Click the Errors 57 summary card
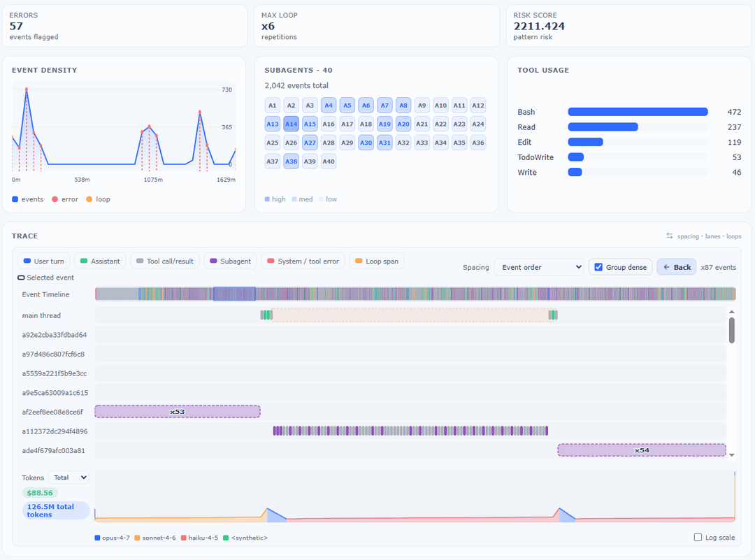Viewport: 755px width, 560px height. 124,26
